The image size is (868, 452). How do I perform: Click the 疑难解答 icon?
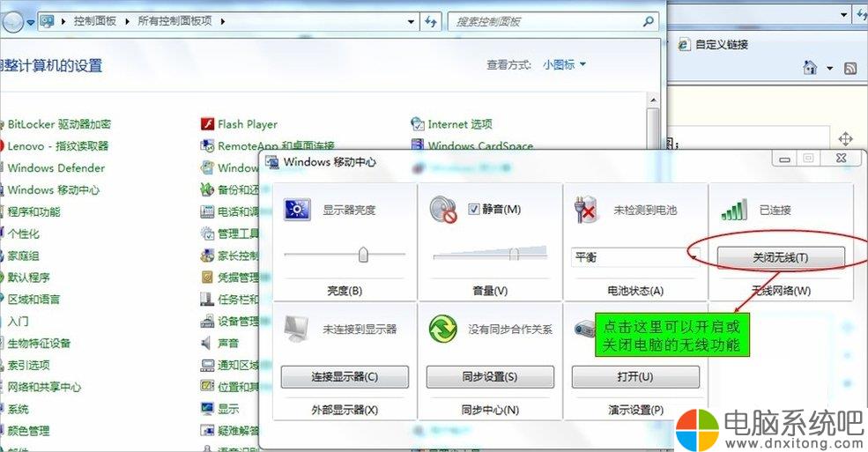(x=208, y=431)
